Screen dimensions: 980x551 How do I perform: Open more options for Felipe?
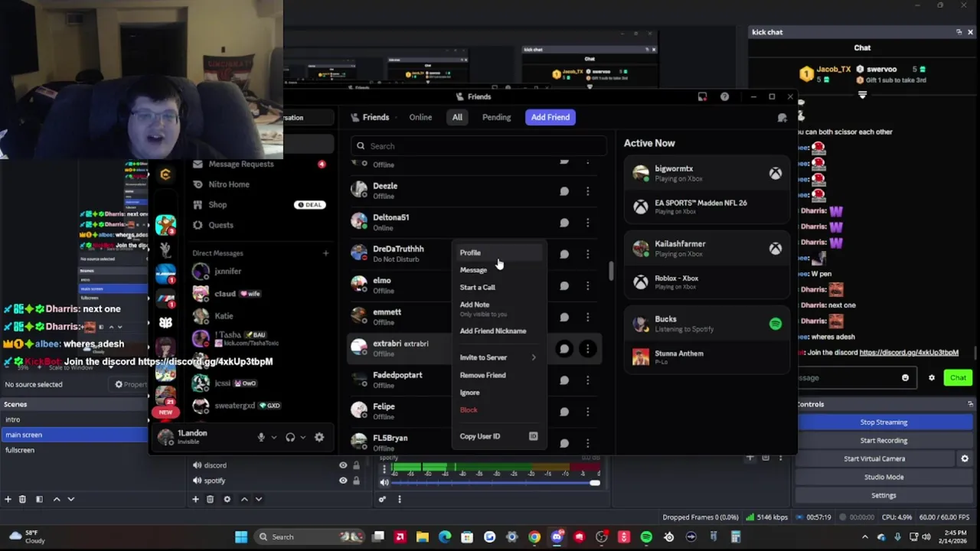point(587,412)
